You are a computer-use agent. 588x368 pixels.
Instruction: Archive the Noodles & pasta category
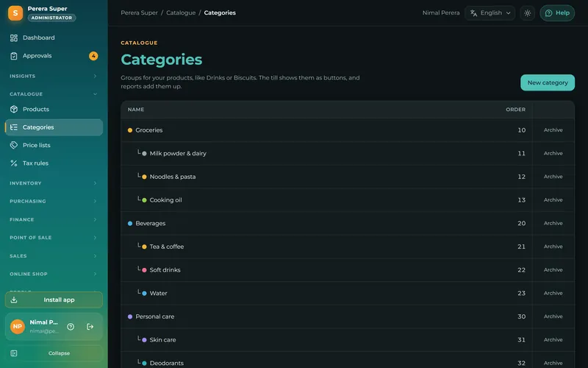click(553, 177)
